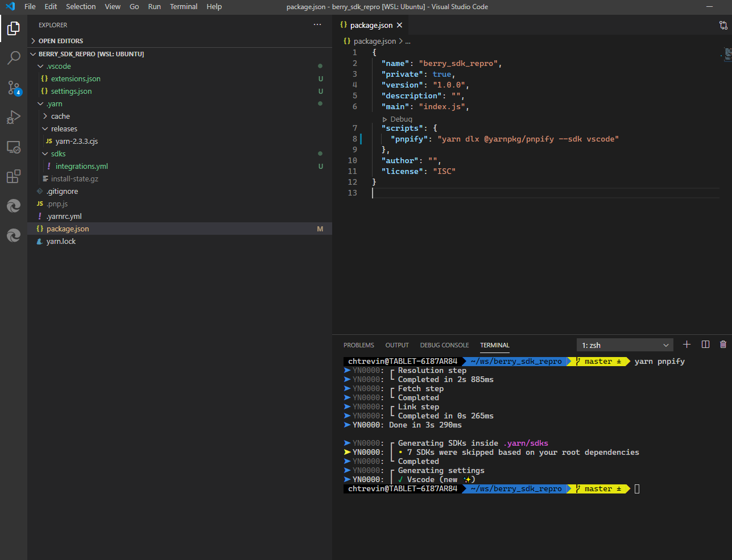Open the terminal selector dropdown showing zsh
The width and height of the screenshot is (732, 560).
(625, 345)
